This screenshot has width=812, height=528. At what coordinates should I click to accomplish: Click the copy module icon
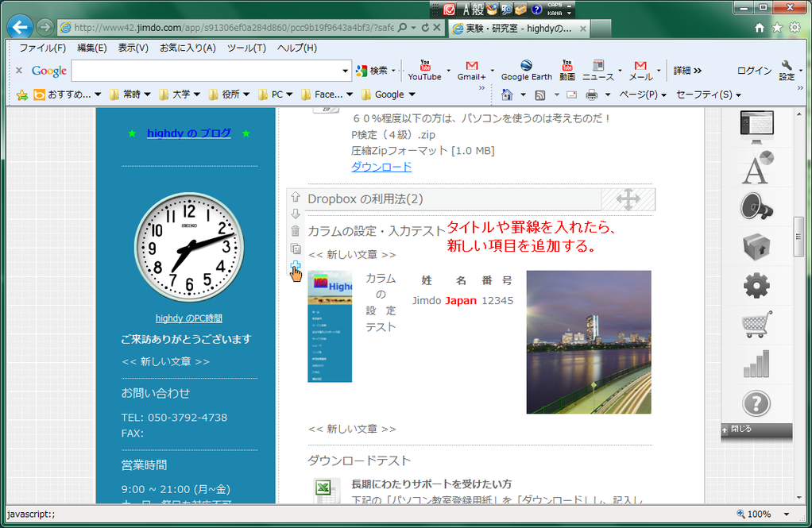296,249
